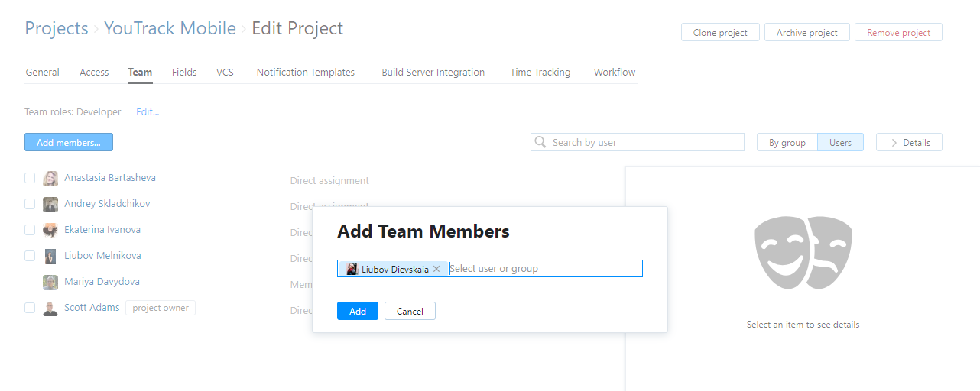This screenshot has width=980, height=391.
Task: Cancel the Add Team Members dialog
Action: click(x=410, y=311)
